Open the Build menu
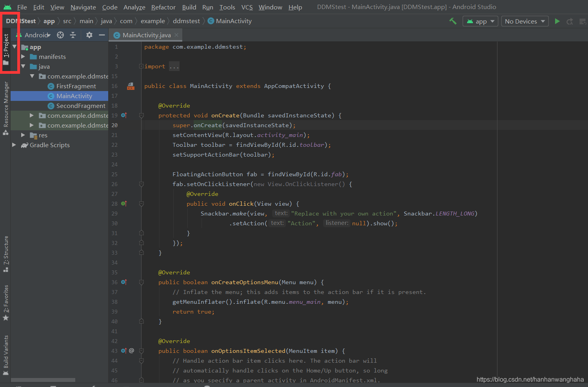This screenshot has width=588, height=387. coord(189,7)
